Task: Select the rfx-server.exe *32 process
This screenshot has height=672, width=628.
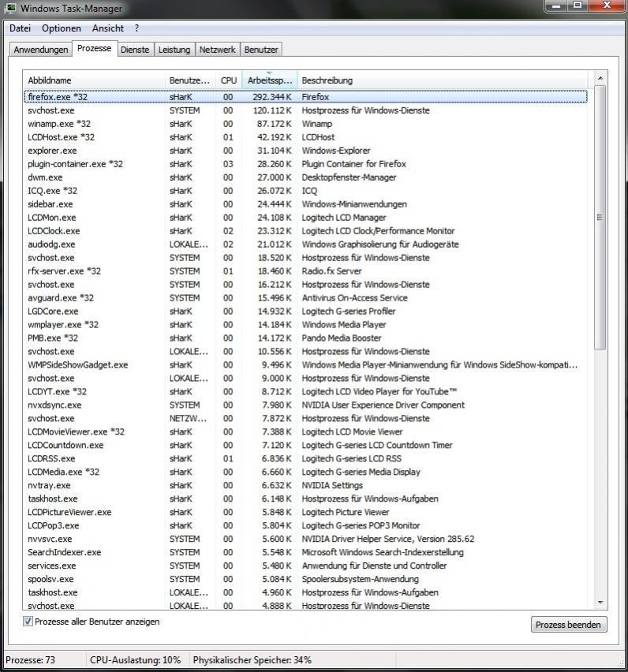Action: pyautogui.click(x=305, y=271)
